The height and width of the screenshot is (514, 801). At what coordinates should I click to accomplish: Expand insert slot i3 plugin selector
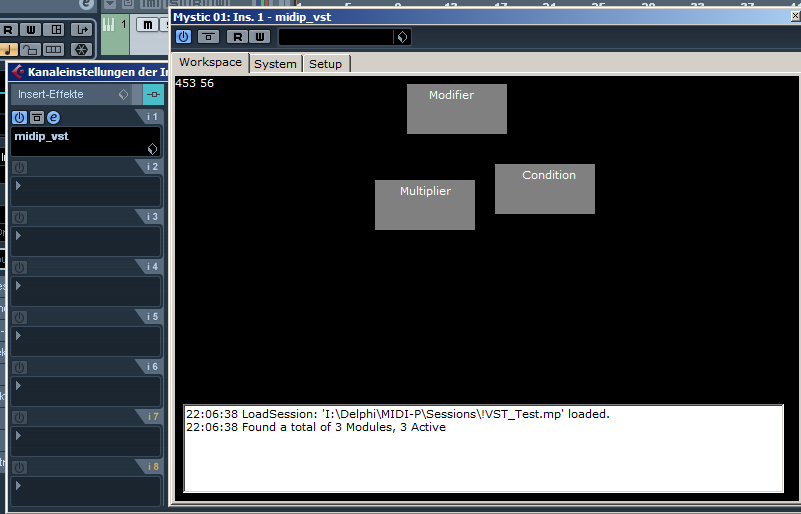pos(18,236)
